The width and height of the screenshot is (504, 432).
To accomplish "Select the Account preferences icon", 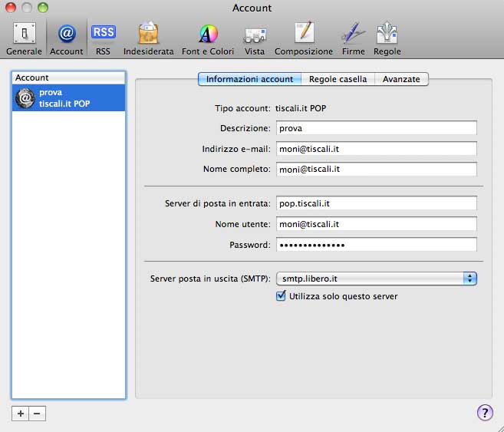I will 66,38.
